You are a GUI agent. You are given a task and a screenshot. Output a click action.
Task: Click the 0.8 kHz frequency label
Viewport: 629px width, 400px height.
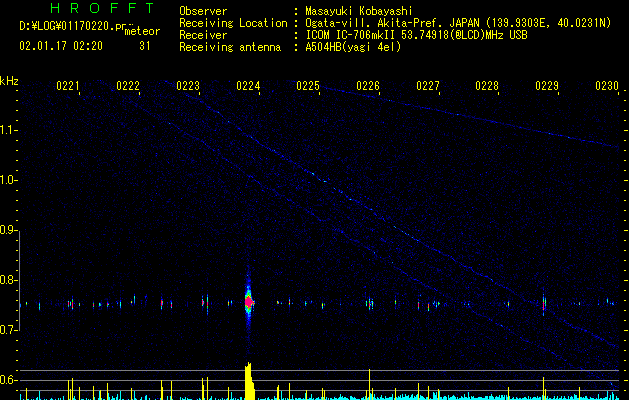pos(8,280)
